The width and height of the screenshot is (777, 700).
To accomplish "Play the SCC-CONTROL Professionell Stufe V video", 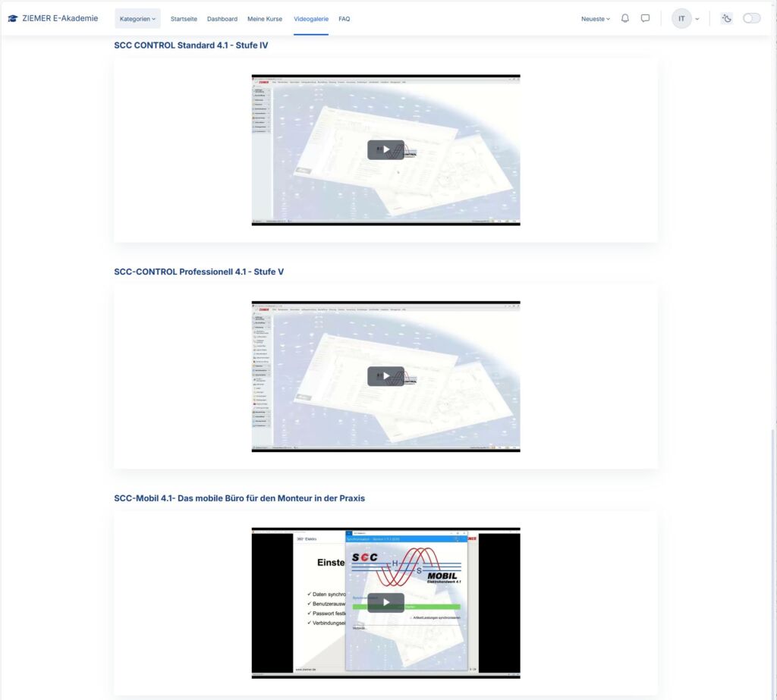I will (x=385, y=376).
